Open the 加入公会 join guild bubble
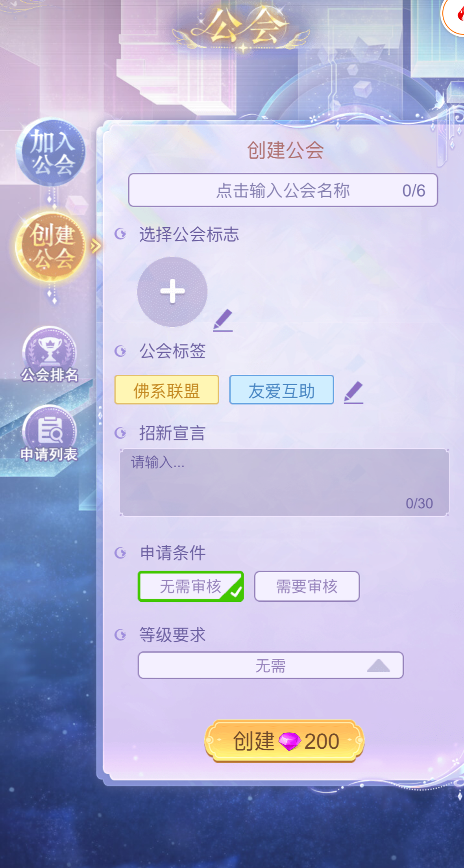This screenshot has height=868, width=464. (51, 152)
